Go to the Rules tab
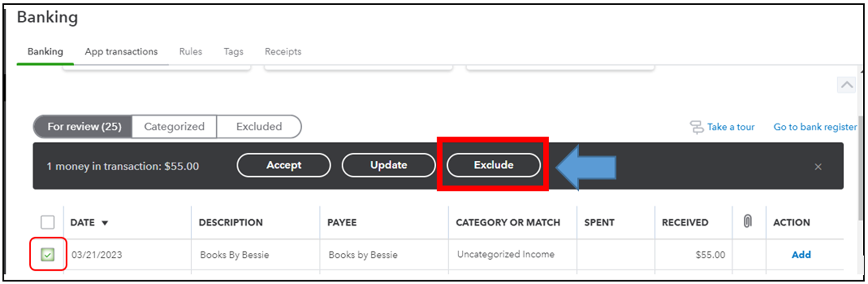The width and height of the screenshot is (868, 284). pyautogui.click(x=191, y=51)
